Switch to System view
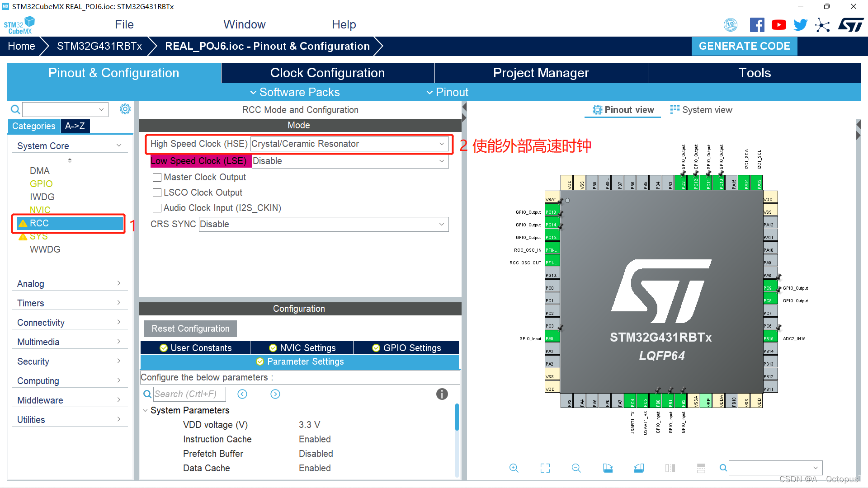Viewport: 868px width, 488px height. (701, 110)
